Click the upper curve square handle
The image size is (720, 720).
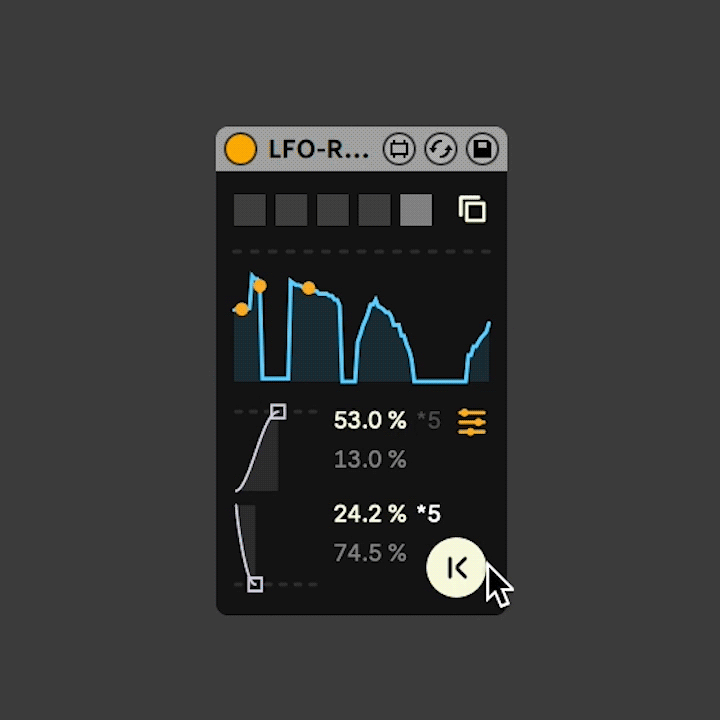(278, 411)
